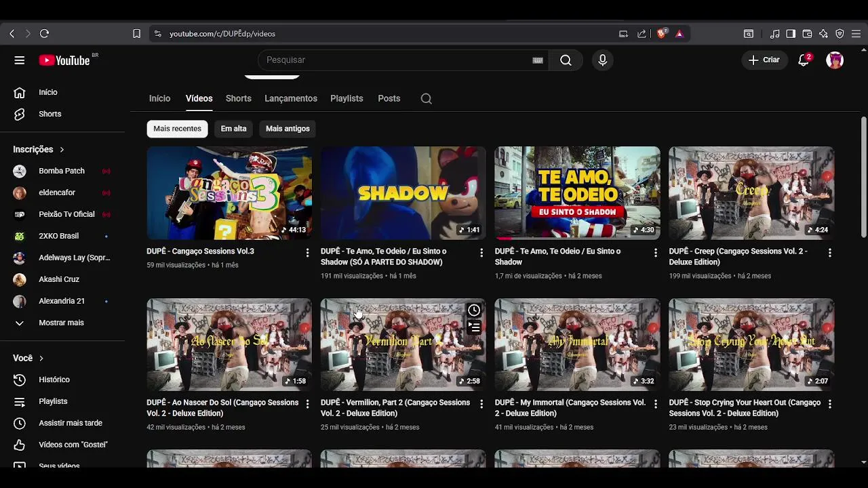The image size is (868, 488).
Task: Click the Brave Rewards triangle icon
Action: tap(679, 33)
